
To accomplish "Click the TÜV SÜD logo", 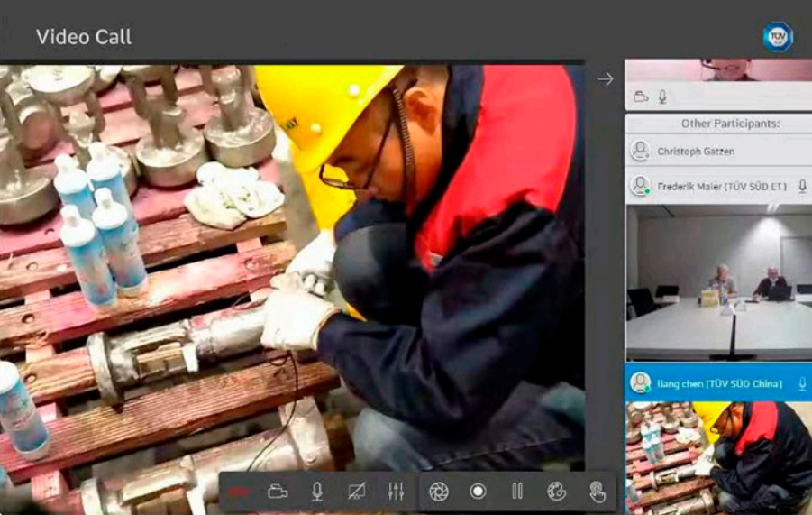I will [x=777, y=36].
